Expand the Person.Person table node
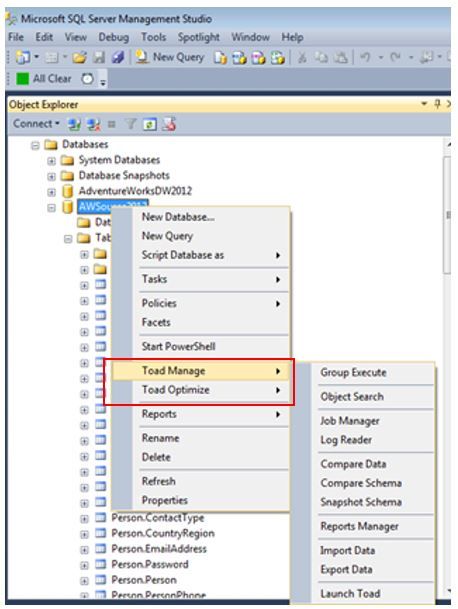Screen dimensions: 458x609 click(x=84, y=581)
